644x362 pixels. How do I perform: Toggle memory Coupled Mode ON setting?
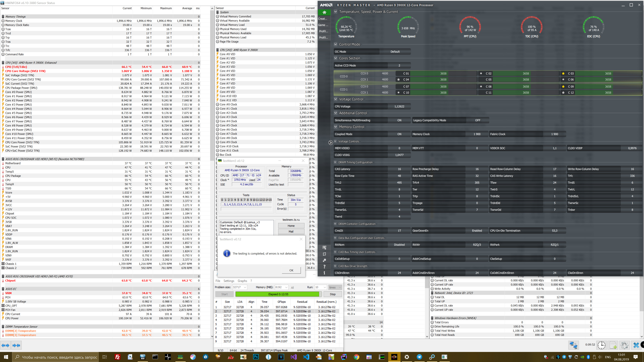(399, 134)
